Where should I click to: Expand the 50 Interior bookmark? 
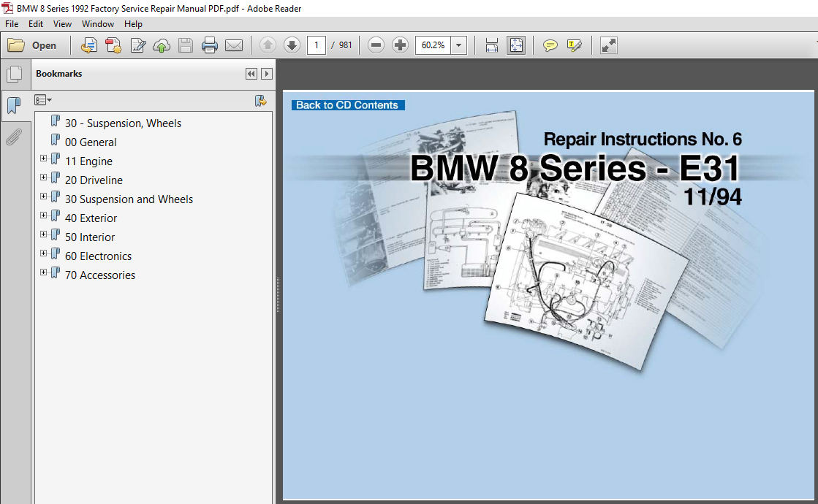point(44,234)
